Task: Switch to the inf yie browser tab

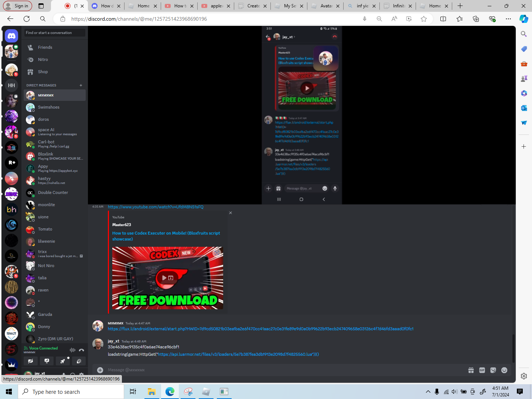Action: coord(362,6)
